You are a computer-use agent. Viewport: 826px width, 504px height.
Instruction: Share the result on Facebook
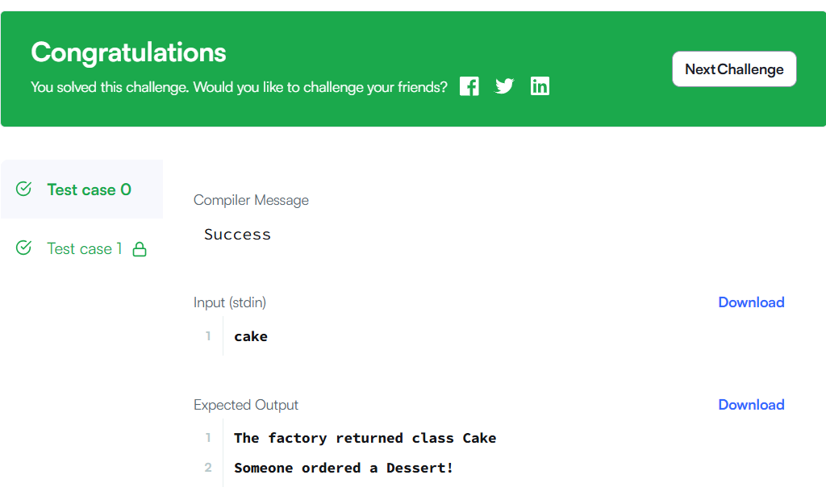click(469, 86)
